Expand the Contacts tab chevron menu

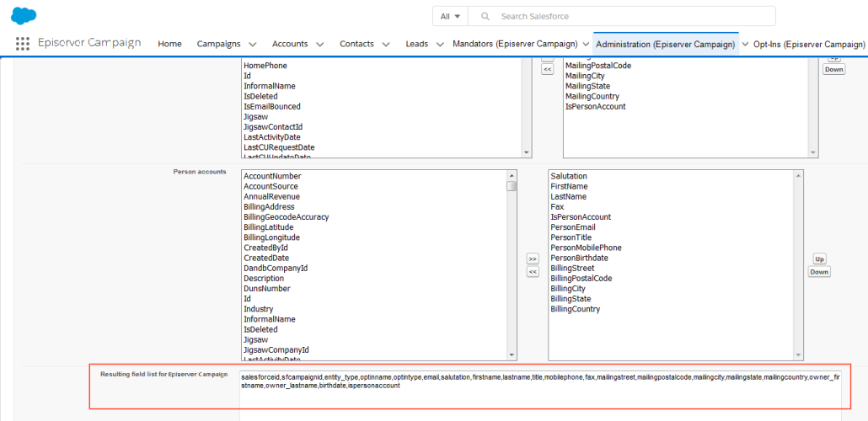[x=386, y=45]
